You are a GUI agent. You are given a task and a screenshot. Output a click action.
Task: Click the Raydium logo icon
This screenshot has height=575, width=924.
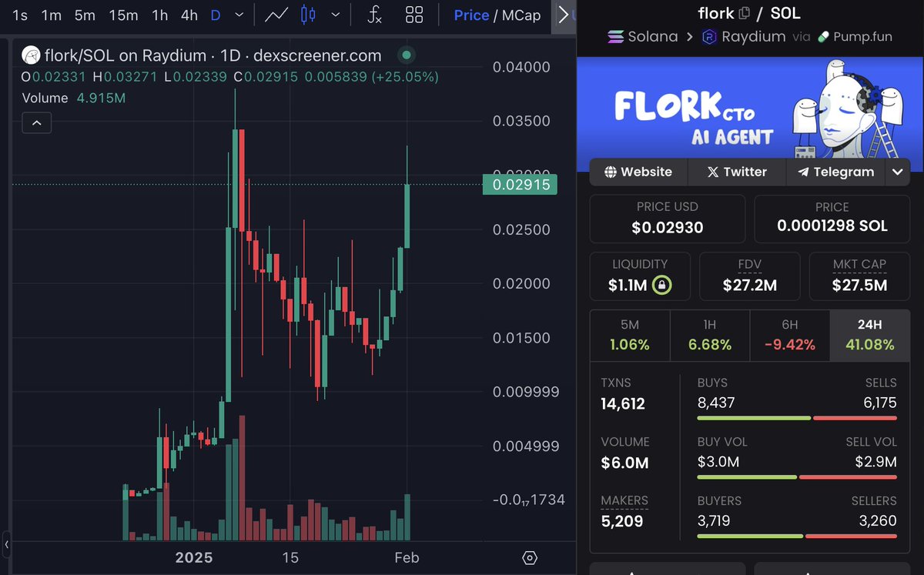pyautogui.click(x=709, y=36)
